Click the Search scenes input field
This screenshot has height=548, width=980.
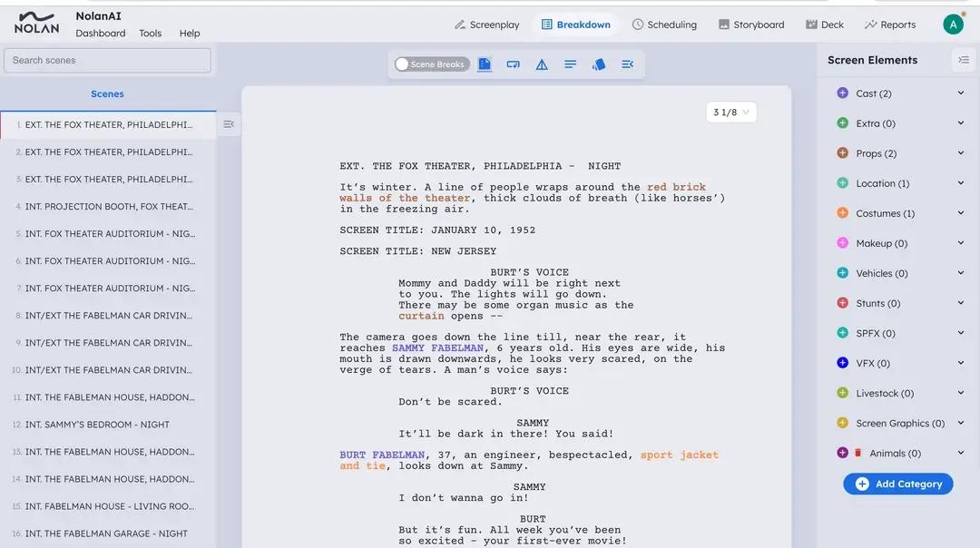point(107,59)
